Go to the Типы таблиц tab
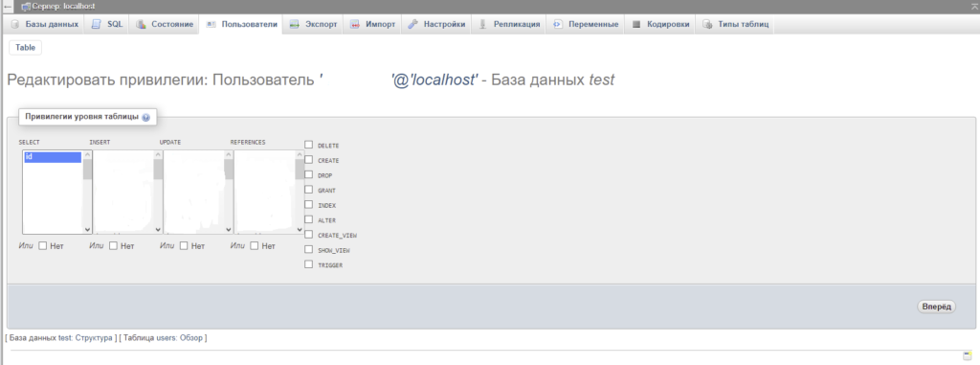Image resolution: width=980 pixels, height=365 pixels. click(x=734, y=24)
